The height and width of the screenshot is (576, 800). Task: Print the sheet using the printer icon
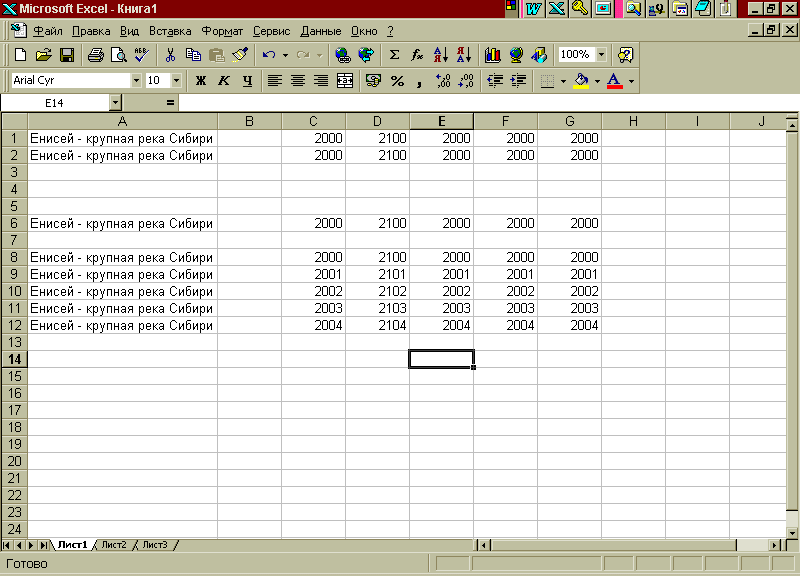click(x=95, y=55)
